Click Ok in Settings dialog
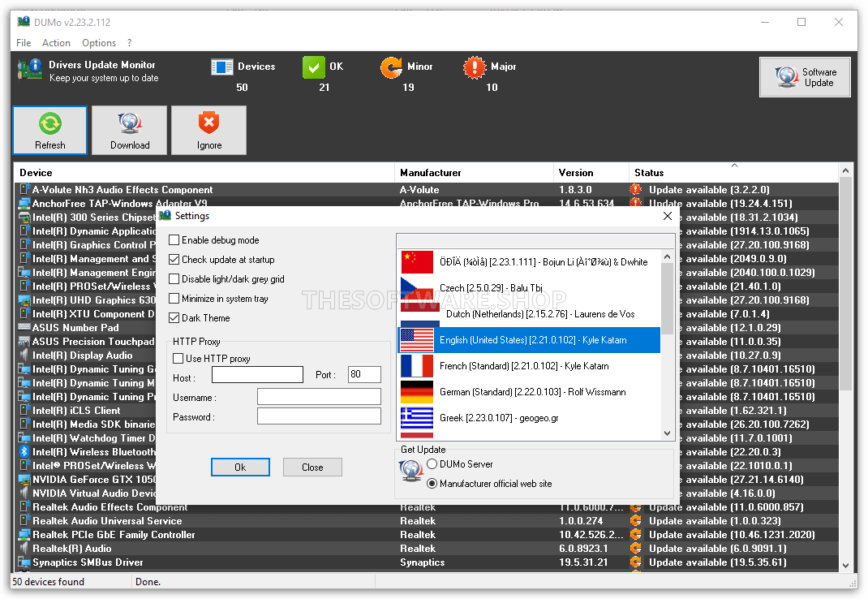Screen dimensions: 868x599 point(240,468)
